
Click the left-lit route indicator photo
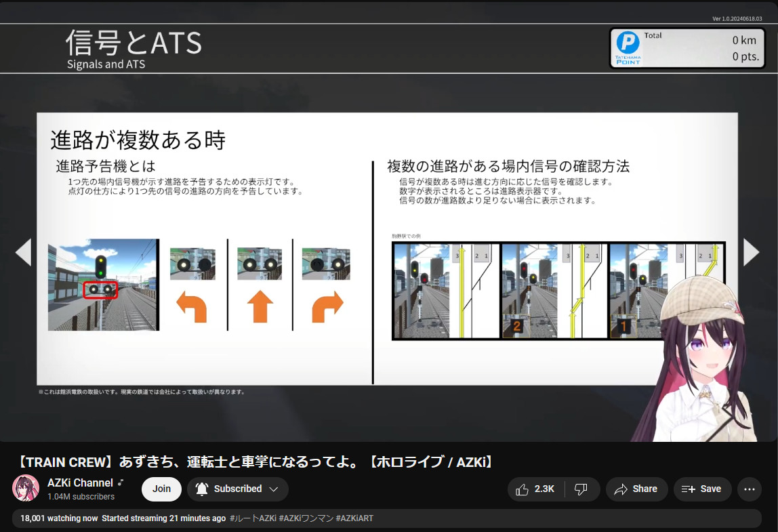(192, 264)
